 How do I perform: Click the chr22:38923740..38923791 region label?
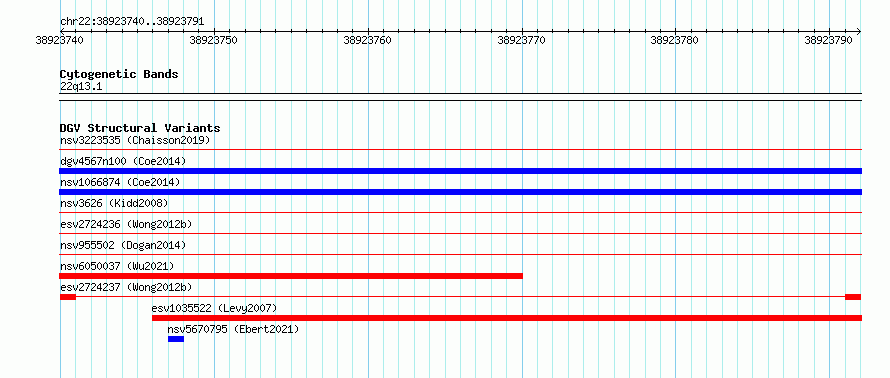pos(132,22)
